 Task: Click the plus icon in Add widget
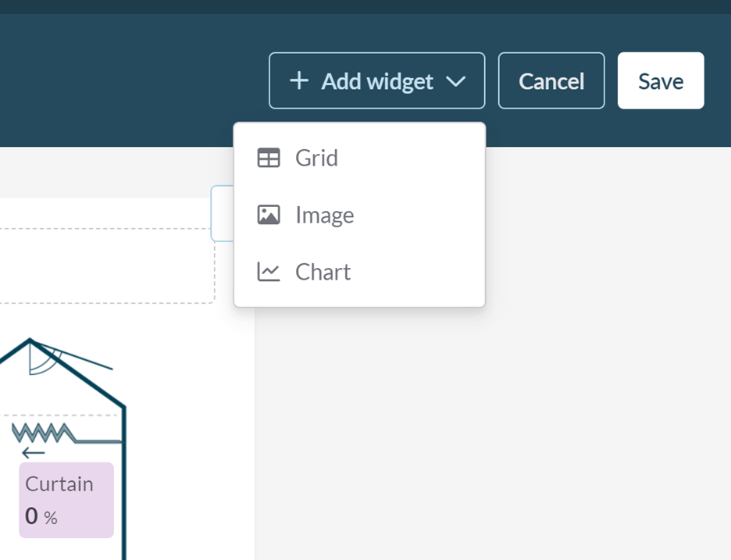(298, 81)
